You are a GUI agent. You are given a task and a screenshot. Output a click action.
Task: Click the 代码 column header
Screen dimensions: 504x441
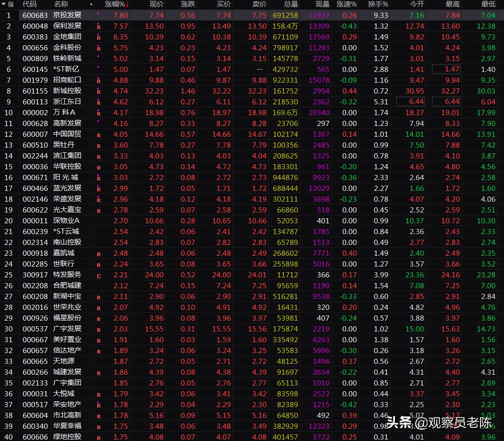coord(29,4)
